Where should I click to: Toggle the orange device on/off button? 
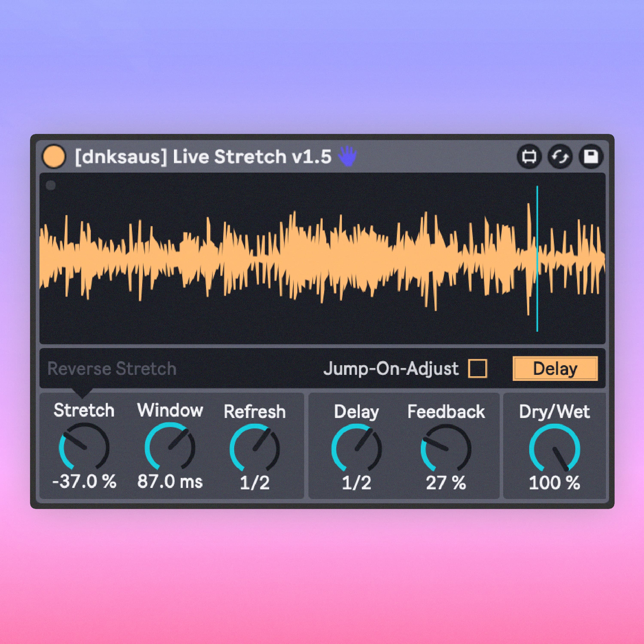click(x=54, y=156)
